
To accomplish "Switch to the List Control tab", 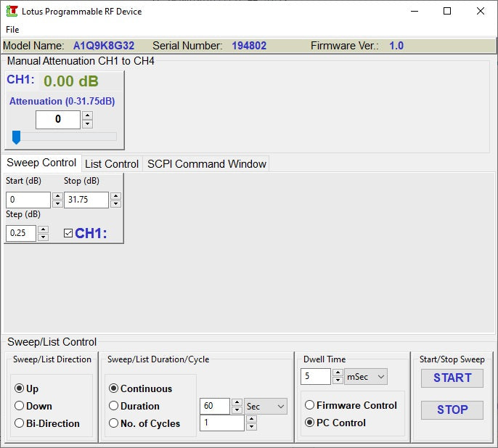I will point(112,164).
